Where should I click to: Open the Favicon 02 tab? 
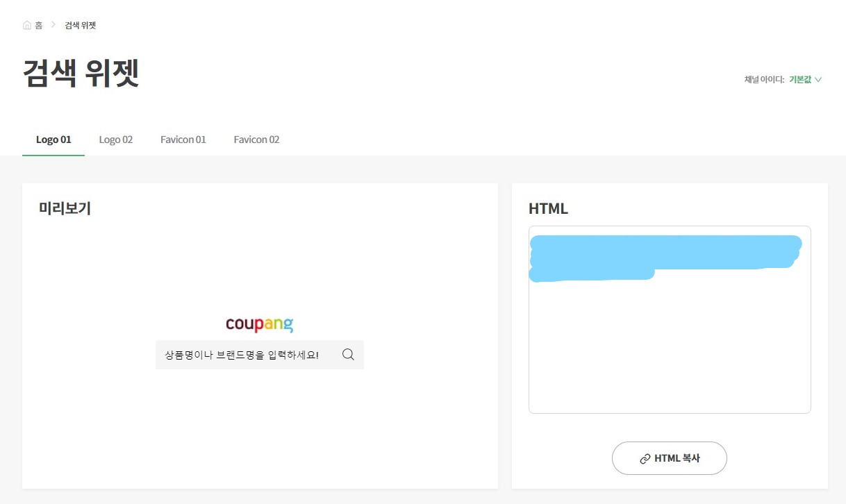coord(256,140)
